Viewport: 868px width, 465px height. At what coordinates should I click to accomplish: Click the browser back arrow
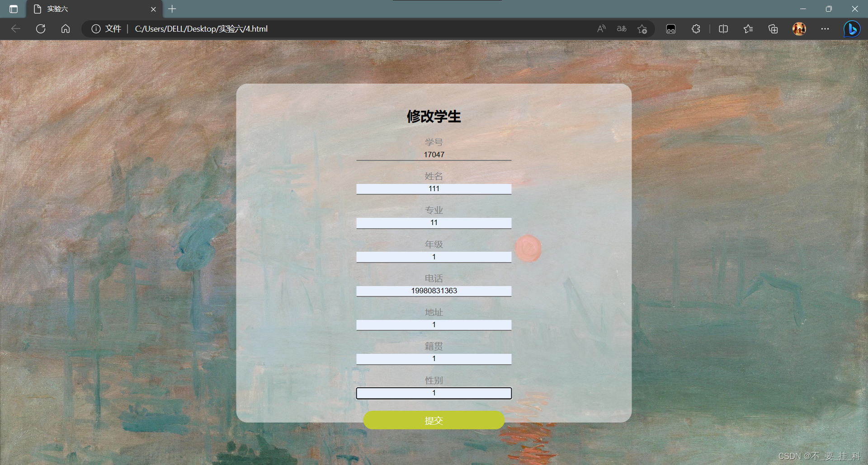pos(16,29)
